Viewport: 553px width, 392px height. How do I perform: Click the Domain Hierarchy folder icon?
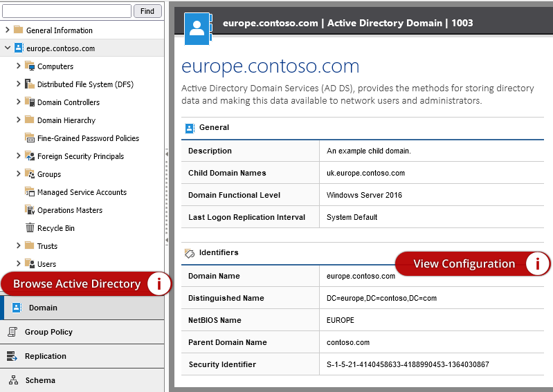point(30,120)
